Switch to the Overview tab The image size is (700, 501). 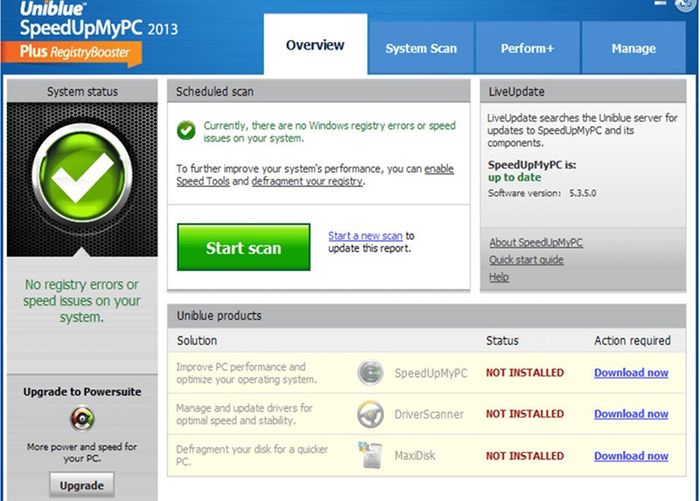click(315, 45)
